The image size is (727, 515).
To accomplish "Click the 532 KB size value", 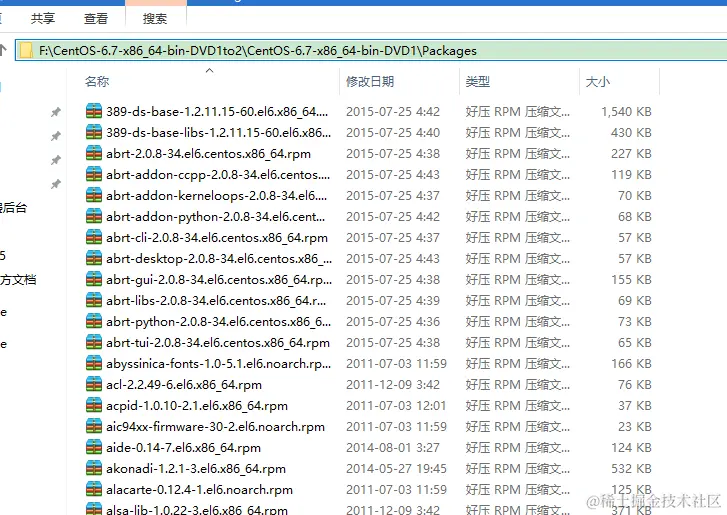I will tap(631, 469).
